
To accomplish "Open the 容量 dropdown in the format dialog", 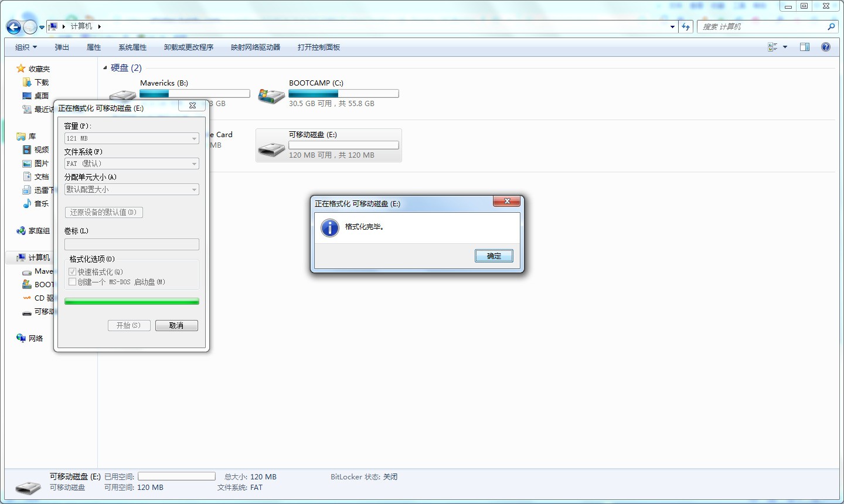I will tap(132, 138).
